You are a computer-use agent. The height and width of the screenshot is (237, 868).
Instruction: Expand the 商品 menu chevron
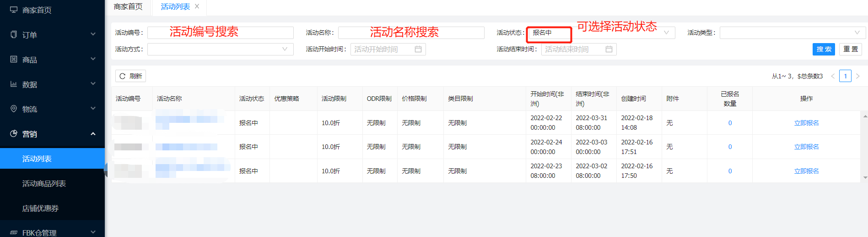pyautogui.click(x=93, y=59)
